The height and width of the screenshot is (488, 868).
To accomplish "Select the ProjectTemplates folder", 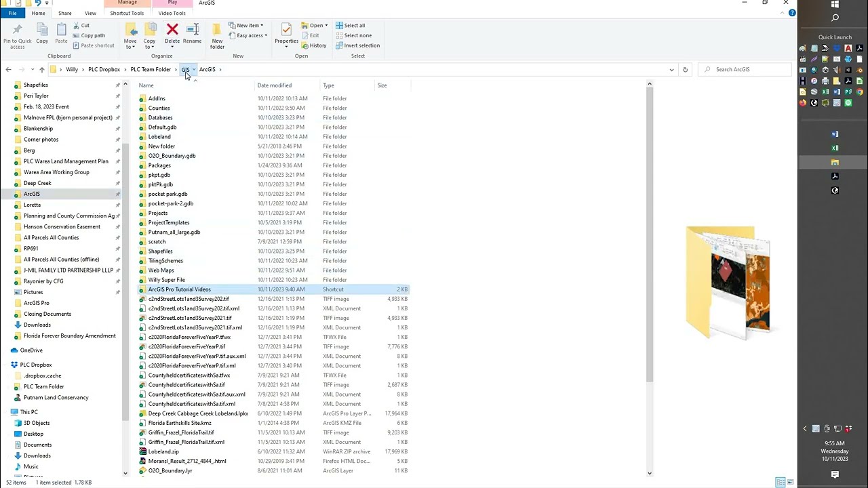I will pyautogui.click(x=169, y=222).
